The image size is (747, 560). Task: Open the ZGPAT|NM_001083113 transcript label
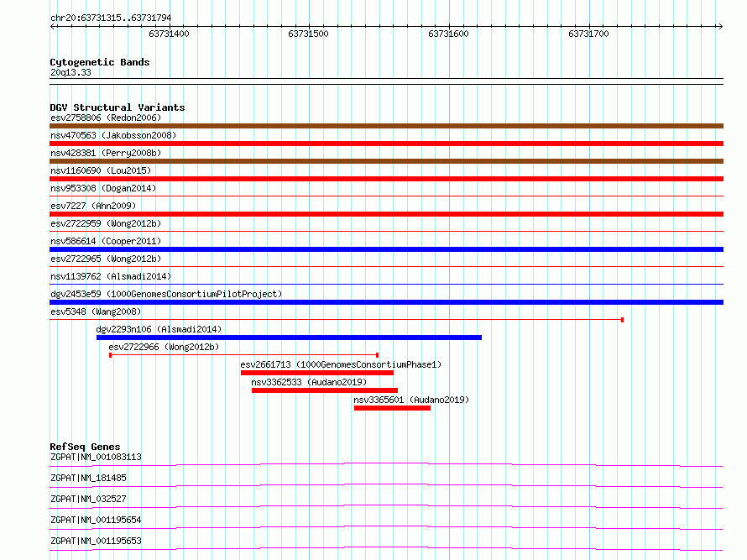96,457
